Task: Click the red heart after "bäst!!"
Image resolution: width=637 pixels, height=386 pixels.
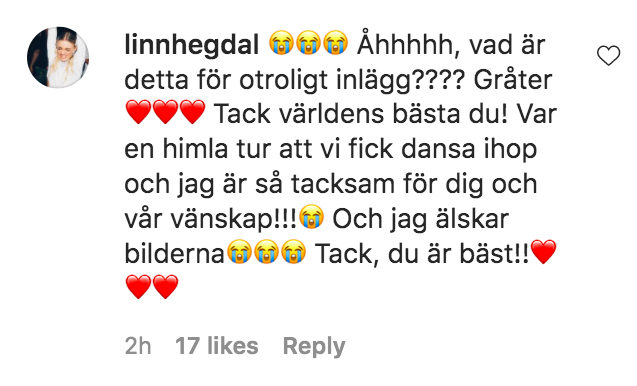Action: [544, 252]
